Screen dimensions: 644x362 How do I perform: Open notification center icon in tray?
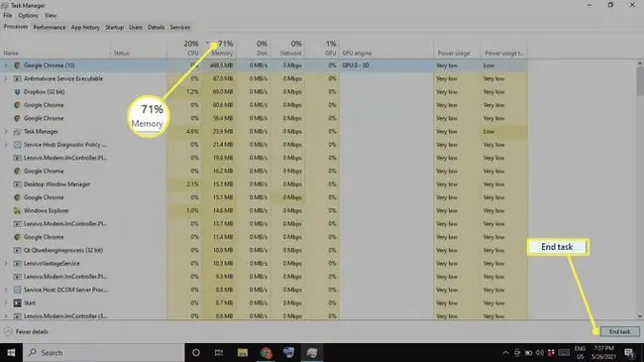pyautogui.click(x=629, y=352)
